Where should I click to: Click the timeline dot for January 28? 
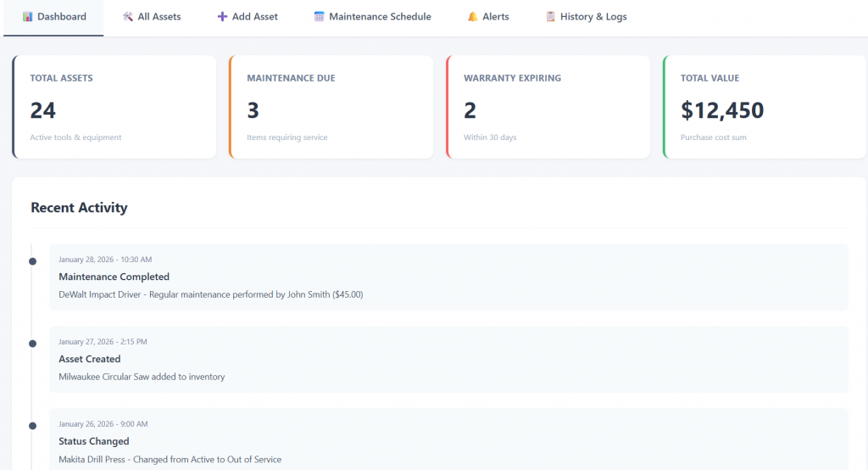coord(32,261)
